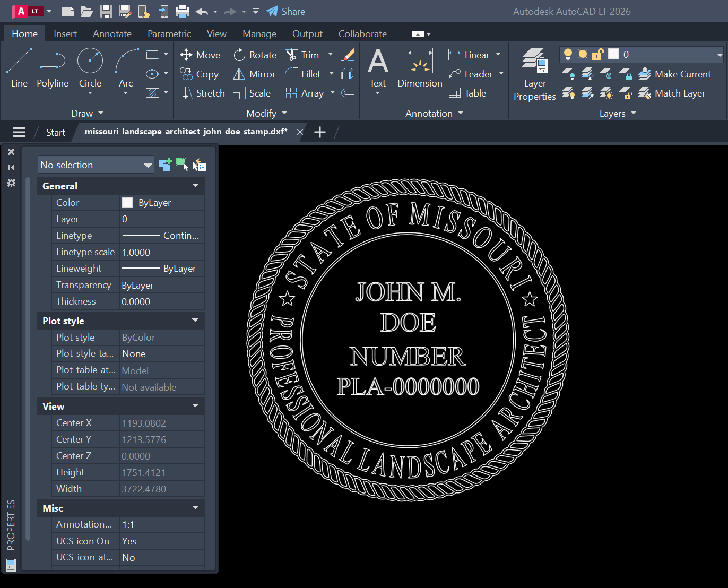The image size is (728, 588).
Task: Toggle the layer on/off lightbulb icon
Action: (568, 54)
